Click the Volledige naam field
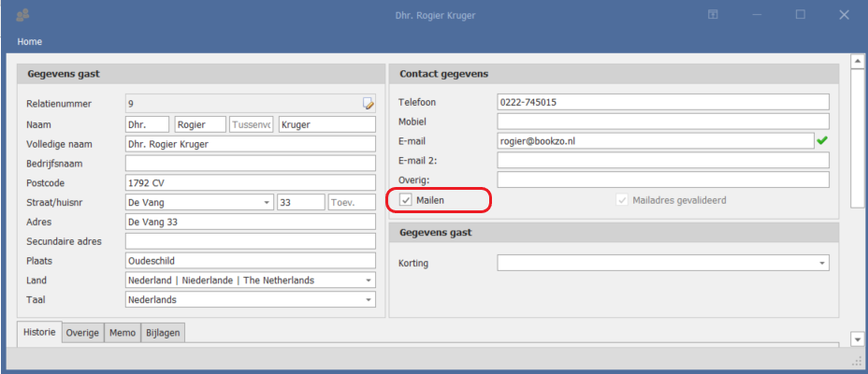Screen dimensions: 868x374 coord(251,144)
